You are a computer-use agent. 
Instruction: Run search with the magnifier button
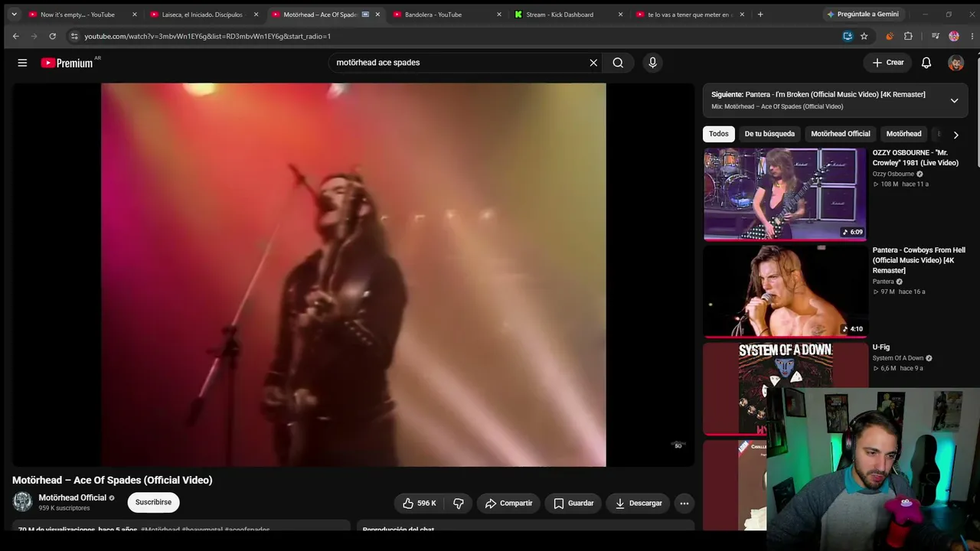click(618, 63)
